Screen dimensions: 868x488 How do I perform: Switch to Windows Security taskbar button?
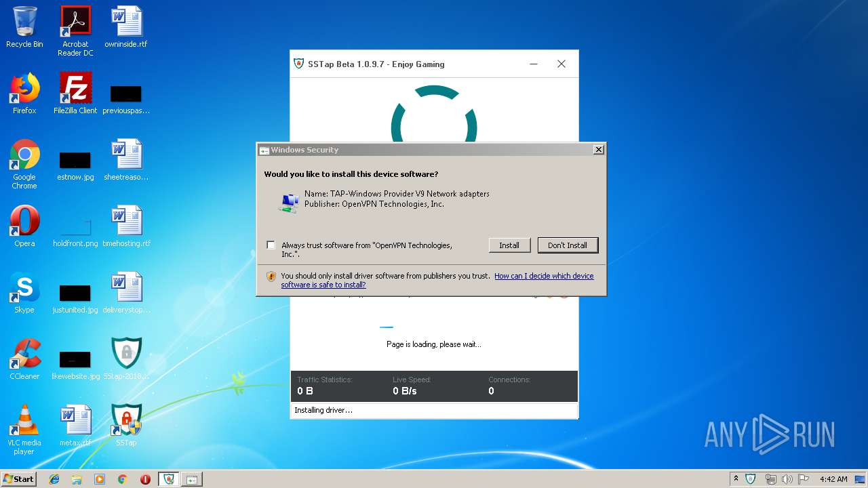pos(192,479)
